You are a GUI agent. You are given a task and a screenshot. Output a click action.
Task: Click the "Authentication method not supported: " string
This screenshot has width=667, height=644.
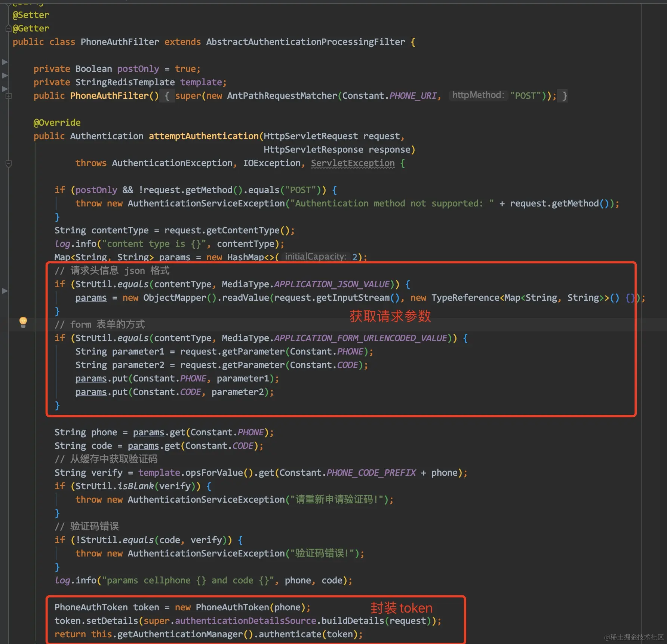click(x=392, y=203)
